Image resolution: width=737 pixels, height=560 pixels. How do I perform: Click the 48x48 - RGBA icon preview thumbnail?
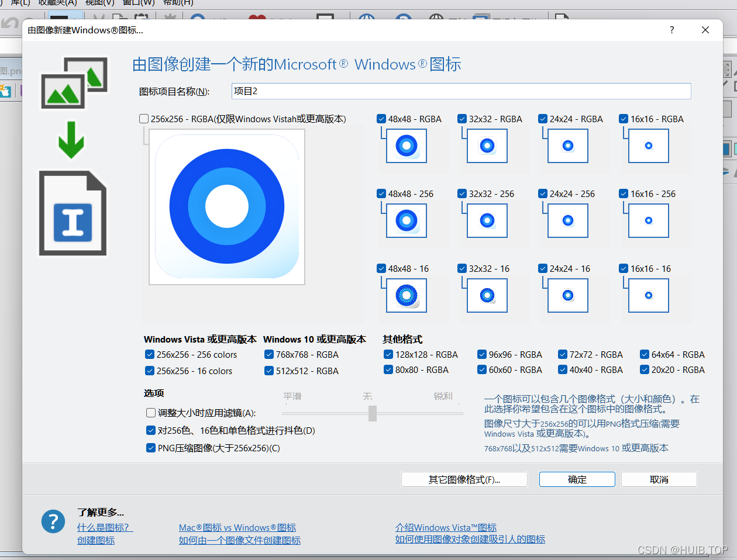click(406, 146)
